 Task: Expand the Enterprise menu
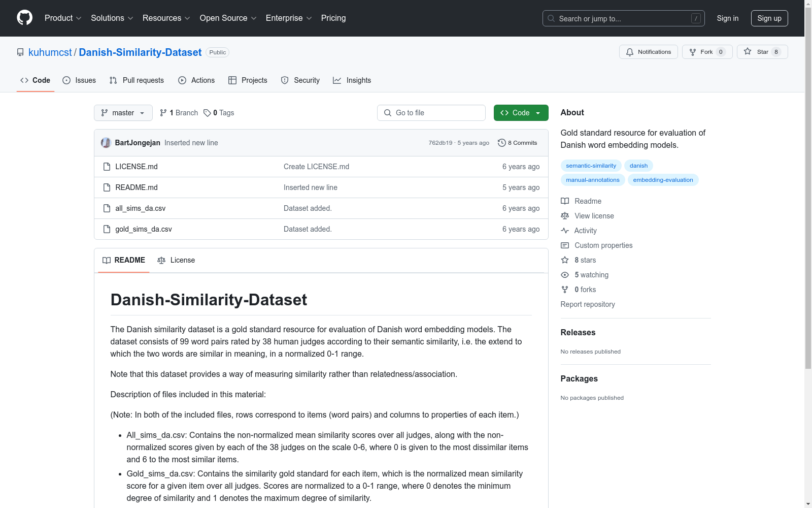coord(289,18)
